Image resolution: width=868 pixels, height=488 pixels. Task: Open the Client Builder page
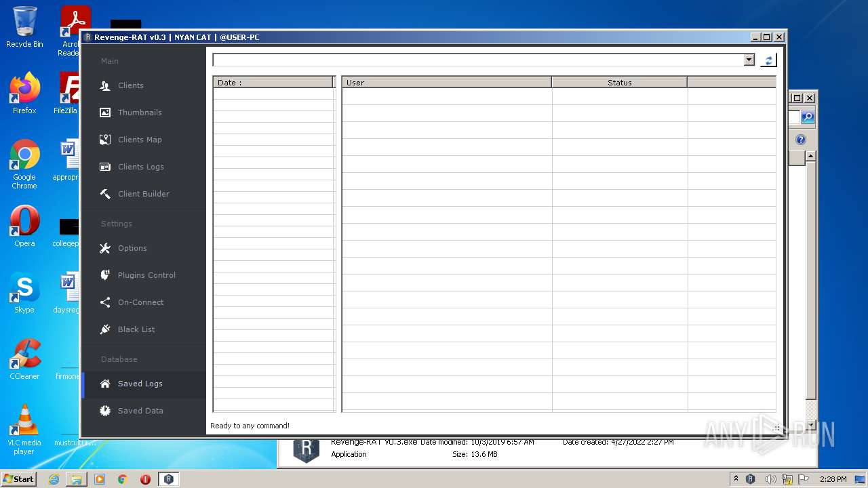pyautogui.click(x=144, y=194)
